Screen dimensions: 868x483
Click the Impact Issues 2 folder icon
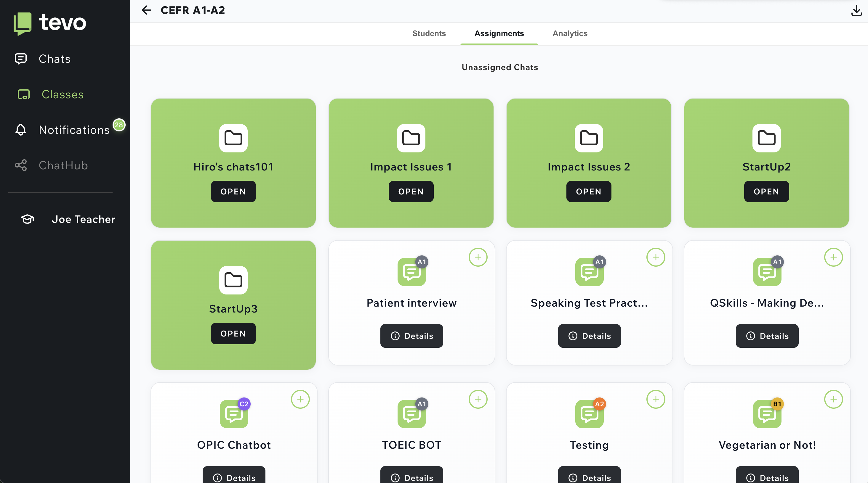pos(589,138)
